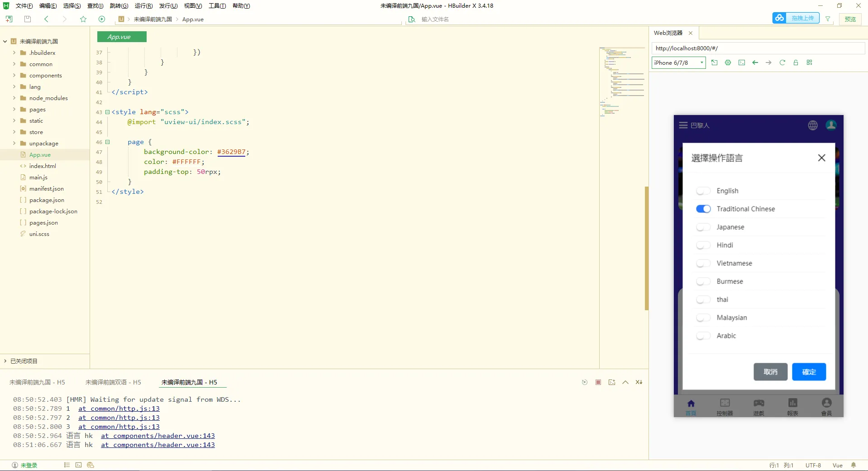
Task: Go forward with the right arrow icon
Action: click(64, 19)
